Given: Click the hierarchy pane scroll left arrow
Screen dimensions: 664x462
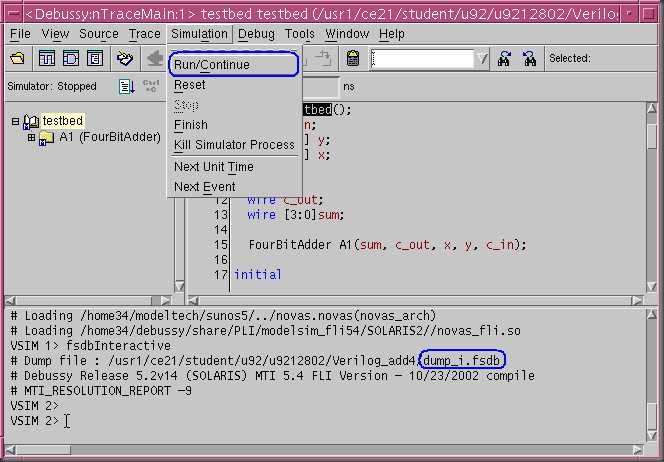Looking at the screenshot, I should click(x=10, y=300).
